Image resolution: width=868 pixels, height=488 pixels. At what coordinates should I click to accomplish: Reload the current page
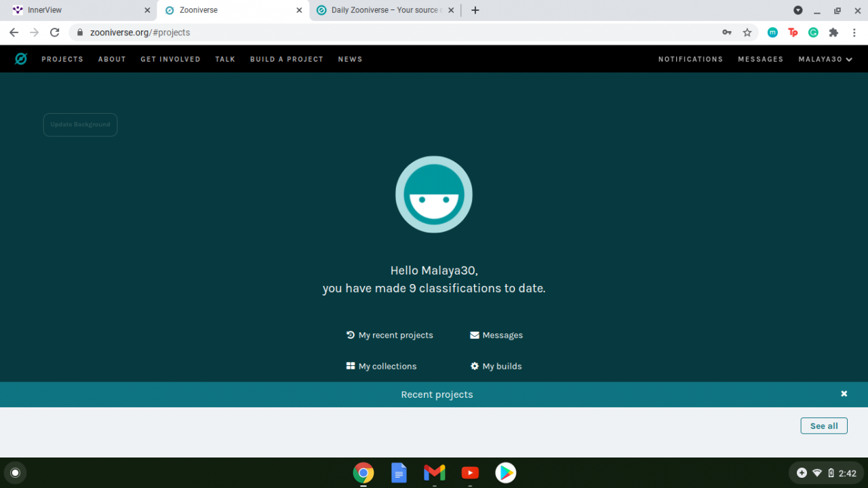click(x=55, y=33)
